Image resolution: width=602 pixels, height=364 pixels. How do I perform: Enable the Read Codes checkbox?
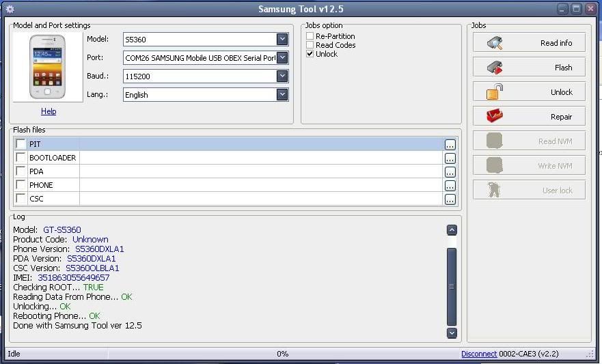pos(310,45)
